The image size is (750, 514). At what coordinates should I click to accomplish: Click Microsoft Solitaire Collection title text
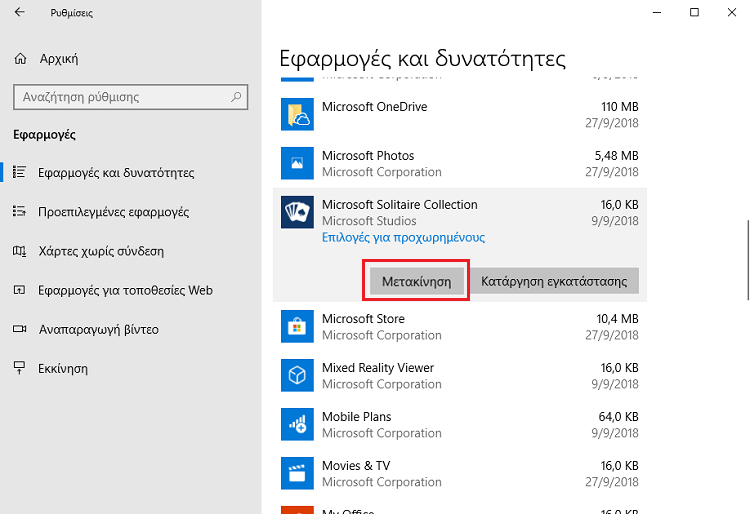click(399, 205)
